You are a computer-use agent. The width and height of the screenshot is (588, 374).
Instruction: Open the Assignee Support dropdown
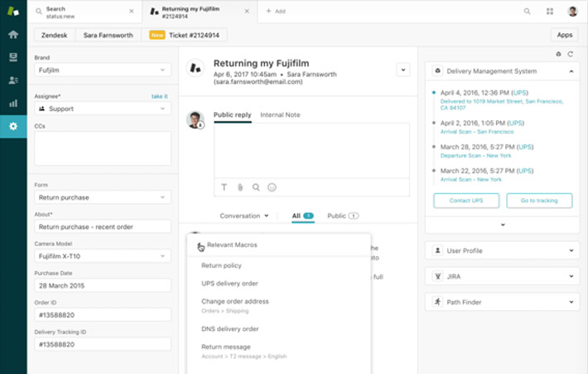103,109
